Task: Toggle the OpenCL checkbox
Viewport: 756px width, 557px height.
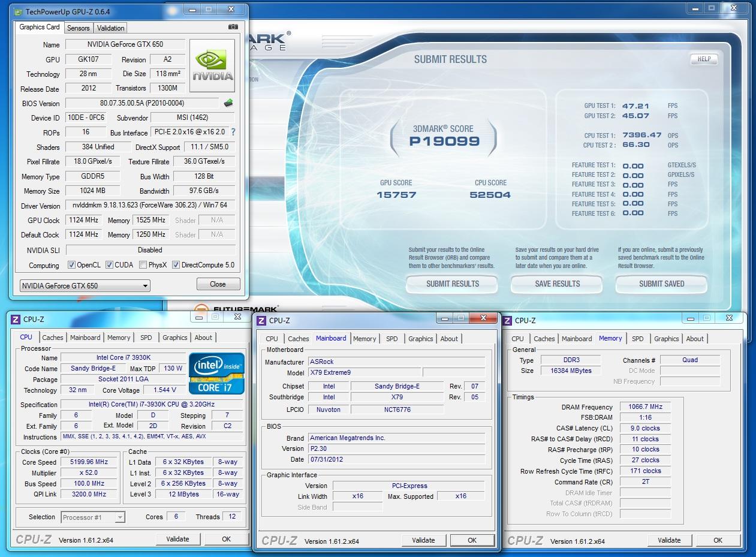Action: click(x=71, y=265)
